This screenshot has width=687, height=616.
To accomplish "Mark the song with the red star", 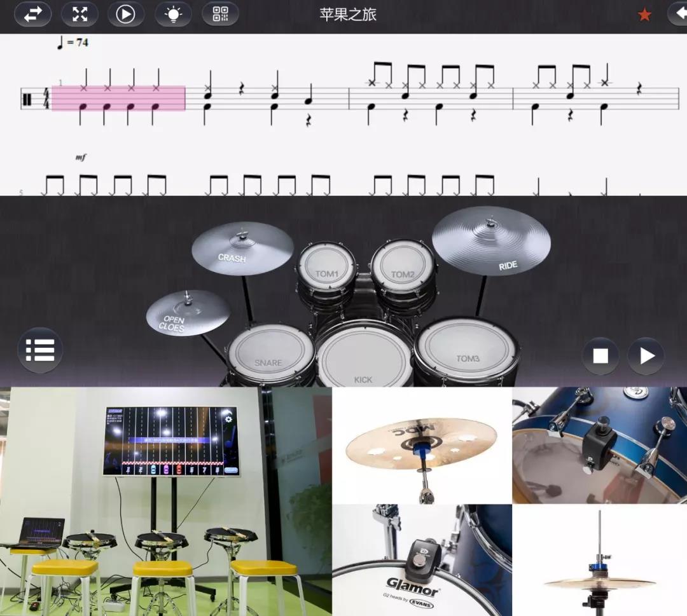I will point(644,15).
